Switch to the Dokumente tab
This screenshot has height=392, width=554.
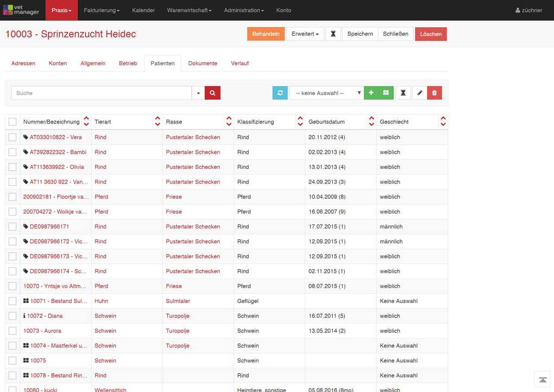click(x=203, y=63)
